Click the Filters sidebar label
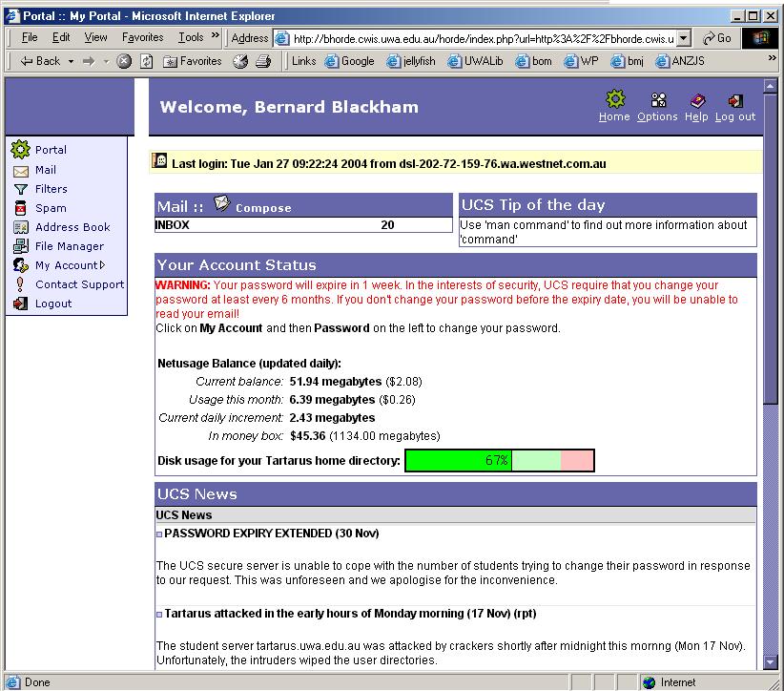 [51, 189]
